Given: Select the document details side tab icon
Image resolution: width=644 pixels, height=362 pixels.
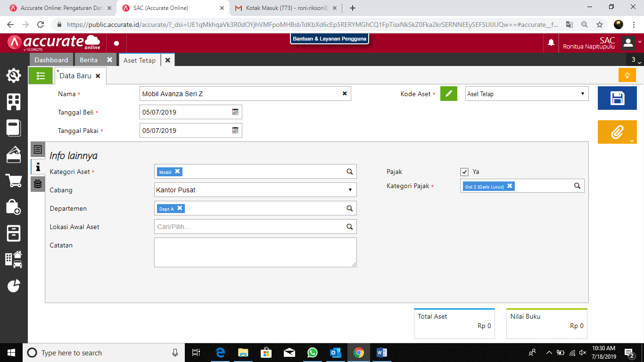Looking at the screenshot, I should click(x=38, y=149).
